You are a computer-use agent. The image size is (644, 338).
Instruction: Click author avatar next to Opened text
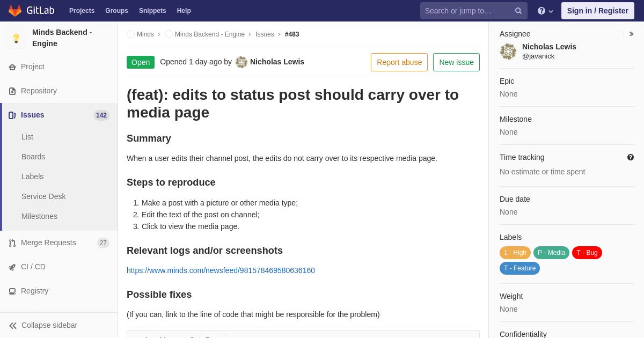[x=241, y=62]
